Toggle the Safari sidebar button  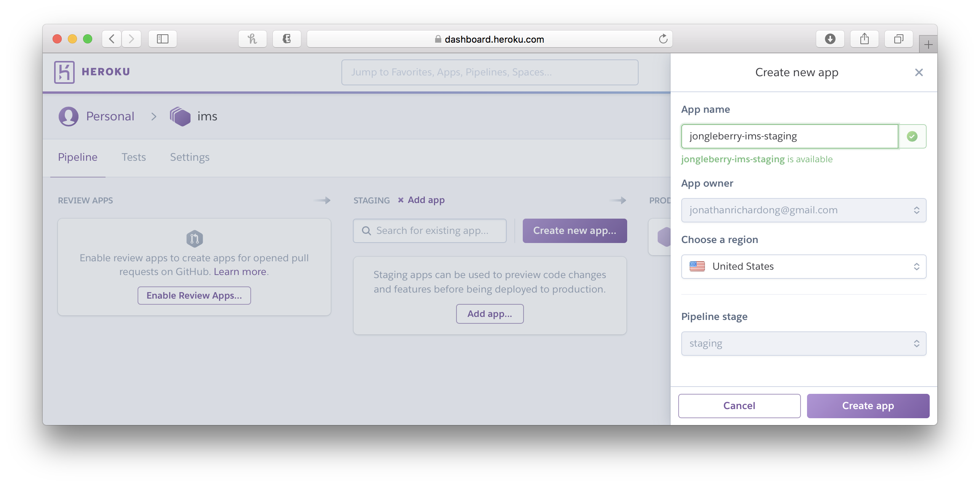pos(163,39)
